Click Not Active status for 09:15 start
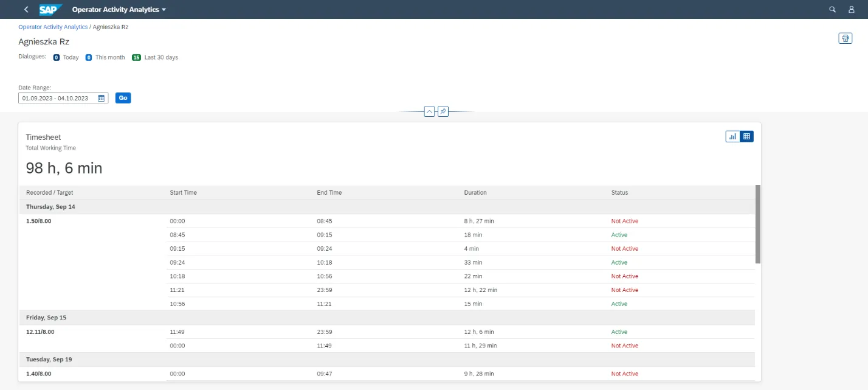The width and height of the screenshot is (868, 390). [x=625, y=249]
